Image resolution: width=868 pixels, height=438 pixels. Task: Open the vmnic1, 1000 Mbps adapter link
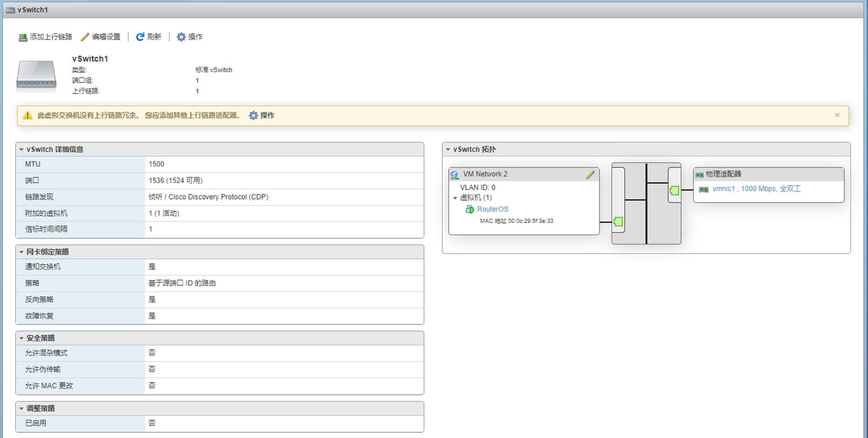(x=756, y=189)
